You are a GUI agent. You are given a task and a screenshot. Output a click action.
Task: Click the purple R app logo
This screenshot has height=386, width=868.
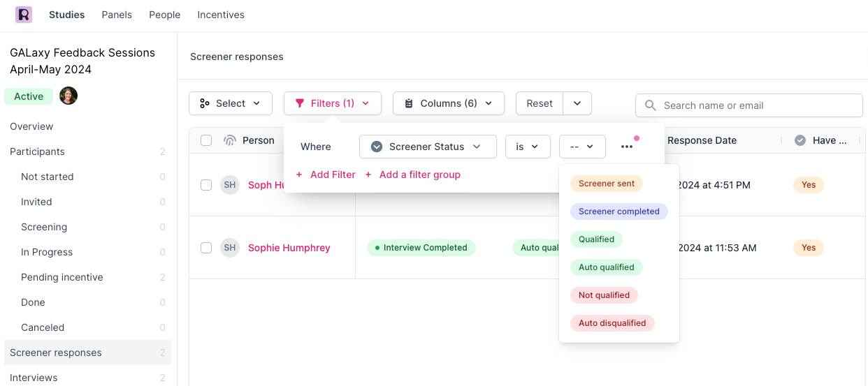click(x=24, y=15)
